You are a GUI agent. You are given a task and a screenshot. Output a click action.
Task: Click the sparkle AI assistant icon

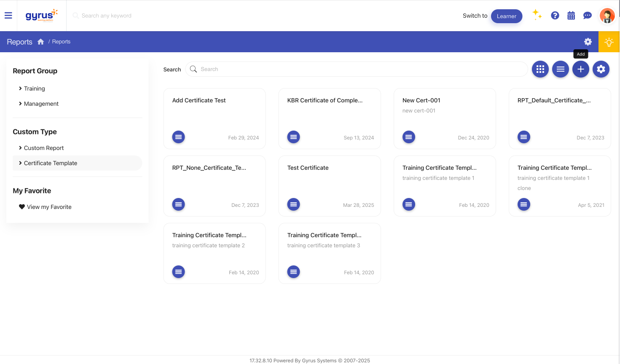537,15
